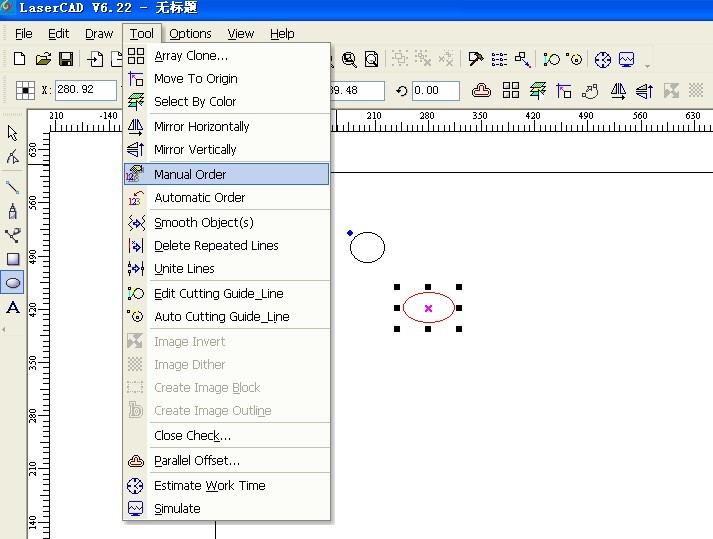Image resolution: width=713 pixels, height=539 pixels.
Task: Open the View menu
Action: click(x=240, y=34)
